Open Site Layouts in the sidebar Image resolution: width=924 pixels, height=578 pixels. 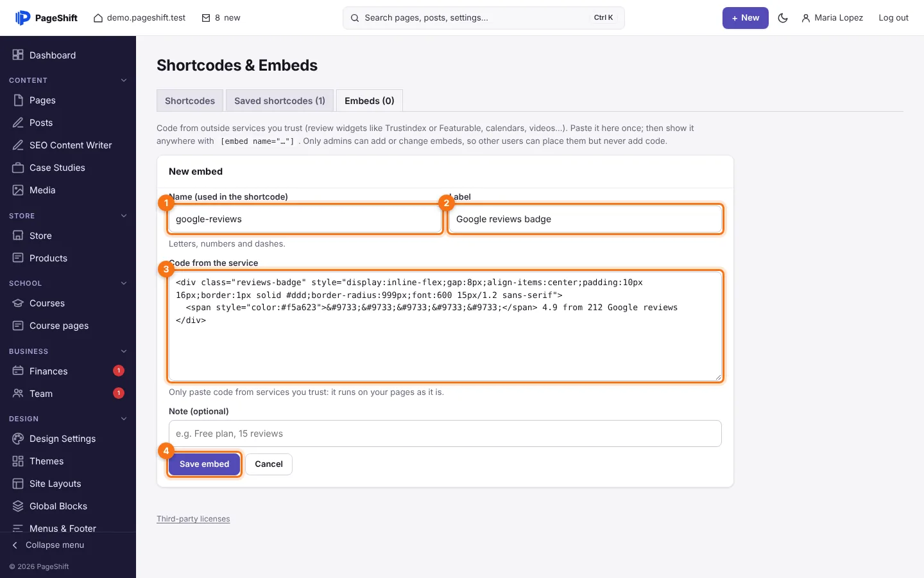coord(68,484)
